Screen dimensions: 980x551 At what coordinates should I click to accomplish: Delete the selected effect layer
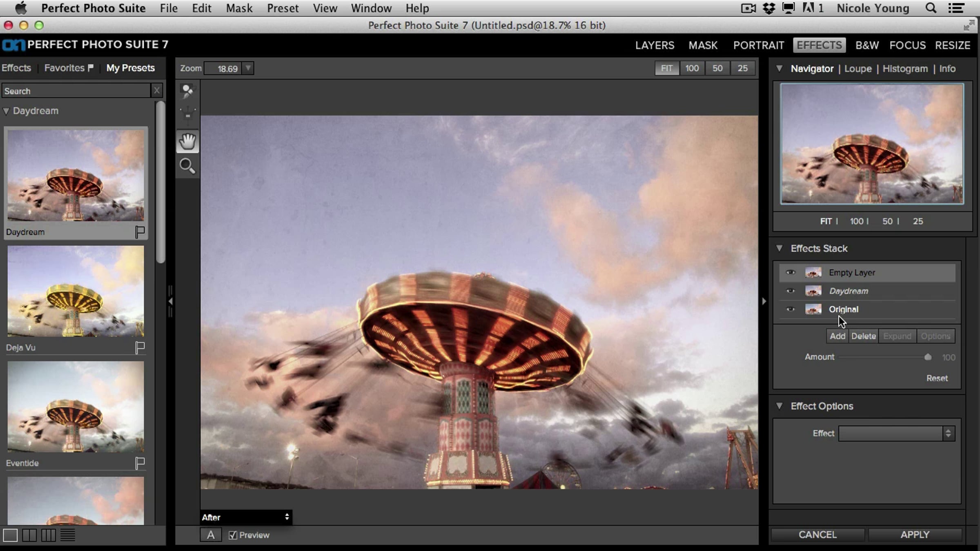pos(864,336)
